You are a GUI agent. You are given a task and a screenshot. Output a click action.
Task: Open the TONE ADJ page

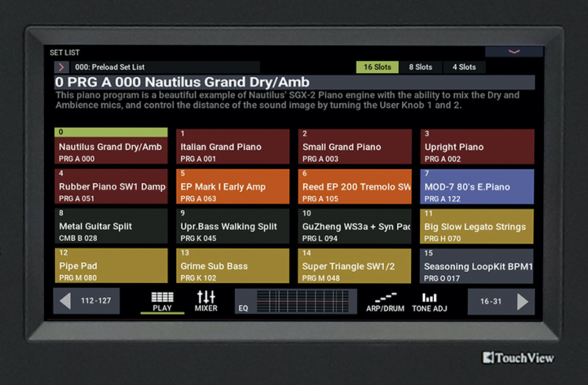coord(429,303)
